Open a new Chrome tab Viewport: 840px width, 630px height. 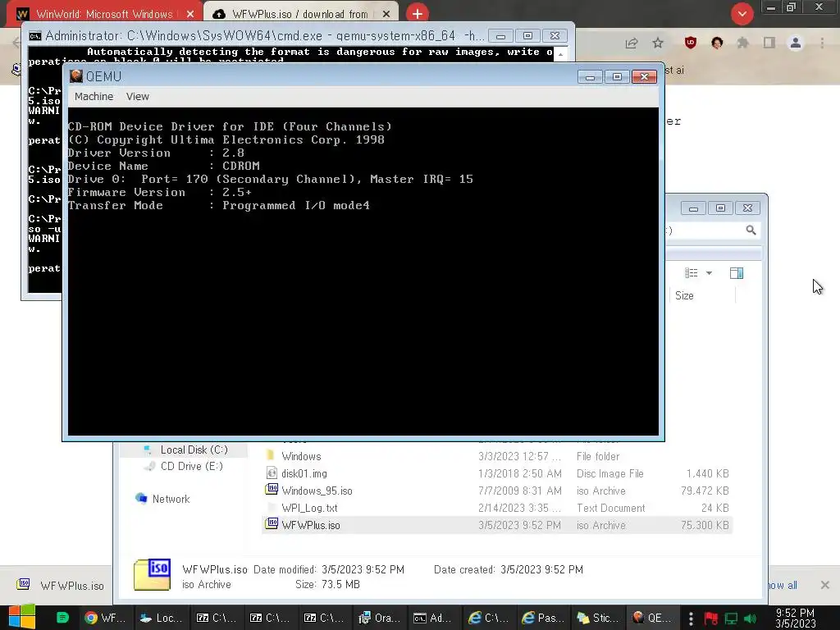[x=418, y=14]
